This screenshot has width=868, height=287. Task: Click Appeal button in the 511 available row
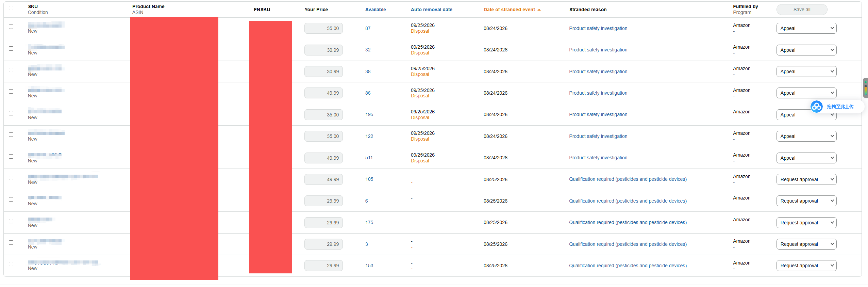point(802,158)
